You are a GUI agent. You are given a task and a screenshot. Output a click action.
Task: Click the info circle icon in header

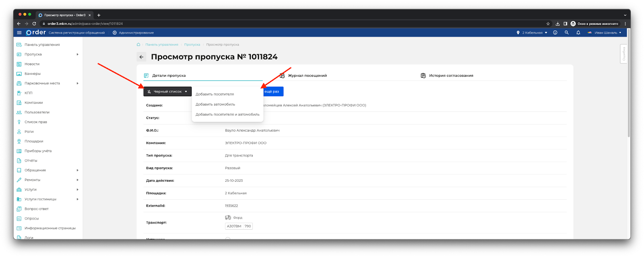tap(555, 33)
